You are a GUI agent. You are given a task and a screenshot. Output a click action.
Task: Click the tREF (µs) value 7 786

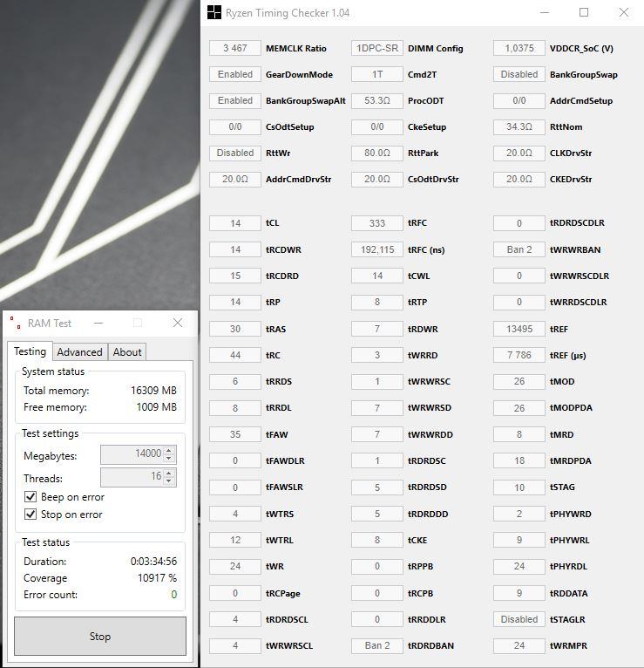coord(519,355)
